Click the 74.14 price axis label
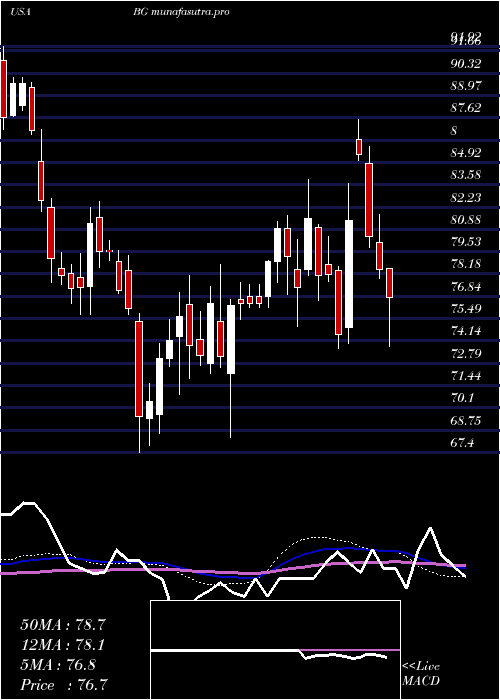Screen dimensions: 500x700 [466, 331]
